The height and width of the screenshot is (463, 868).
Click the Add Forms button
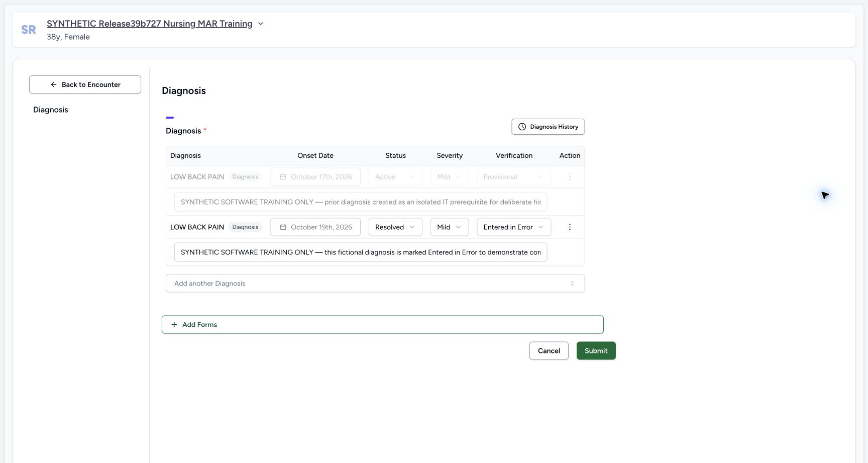(x=383, y=325)
